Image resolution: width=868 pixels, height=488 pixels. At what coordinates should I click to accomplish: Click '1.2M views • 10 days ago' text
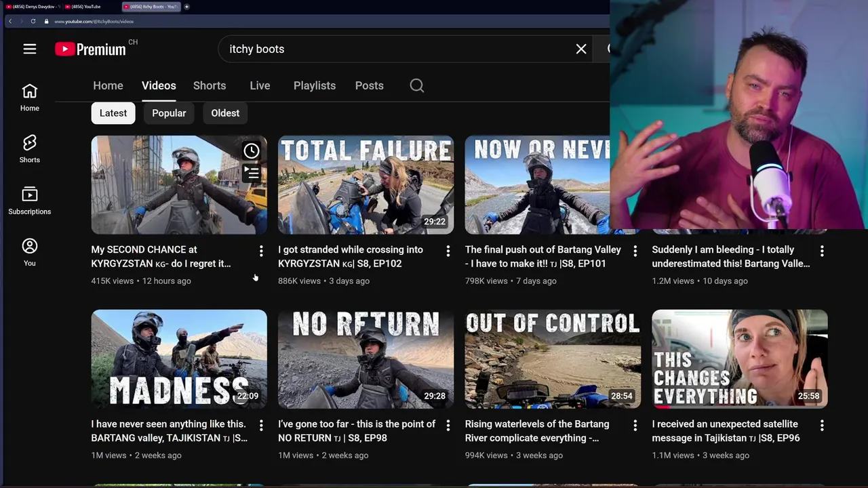(700, 281)
